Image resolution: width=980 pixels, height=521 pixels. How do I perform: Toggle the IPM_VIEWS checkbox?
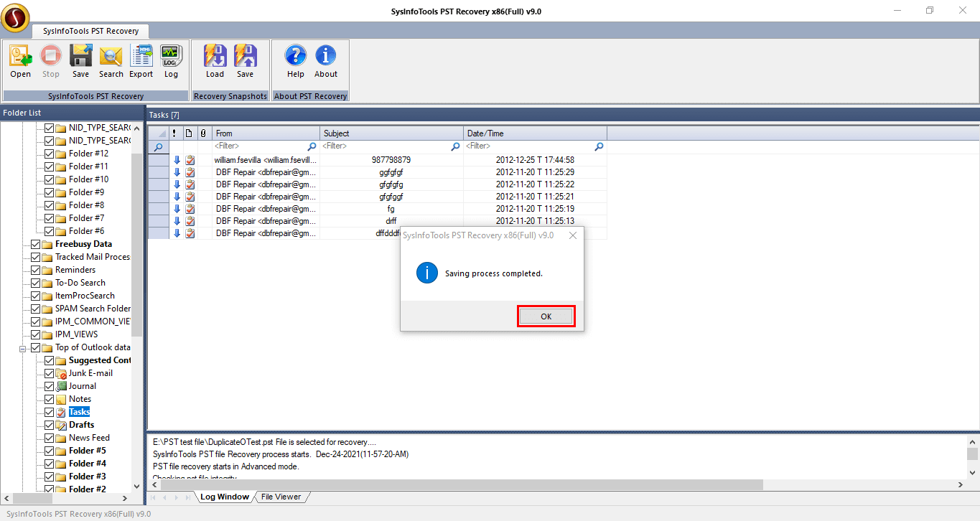[36, 334]
